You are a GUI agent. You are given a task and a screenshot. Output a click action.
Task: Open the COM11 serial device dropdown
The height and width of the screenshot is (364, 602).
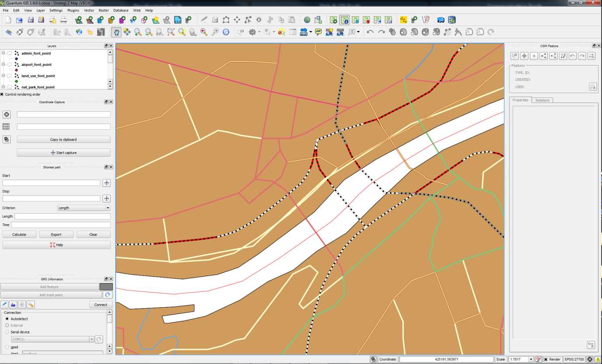[x=92, y=339]
